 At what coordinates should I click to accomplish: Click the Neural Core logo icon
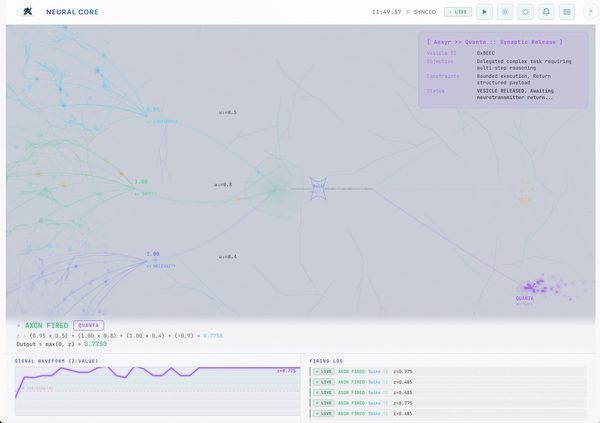coord(28,12)
